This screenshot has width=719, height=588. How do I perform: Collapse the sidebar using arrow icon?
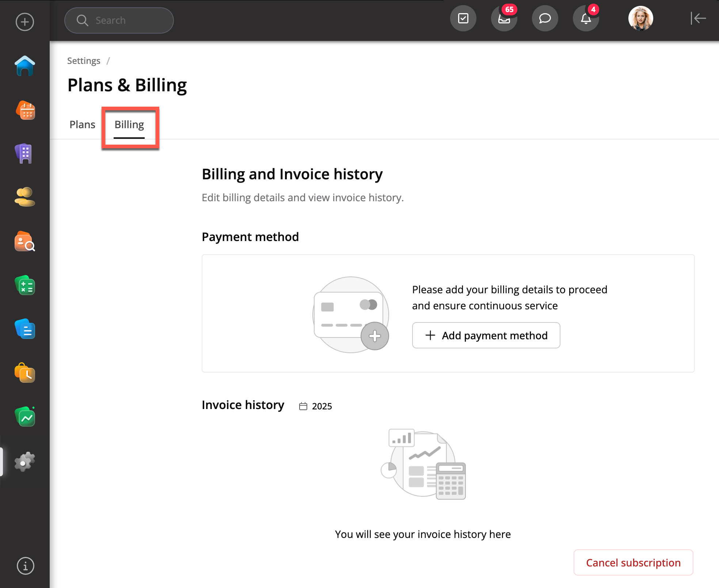pos(698,18)
